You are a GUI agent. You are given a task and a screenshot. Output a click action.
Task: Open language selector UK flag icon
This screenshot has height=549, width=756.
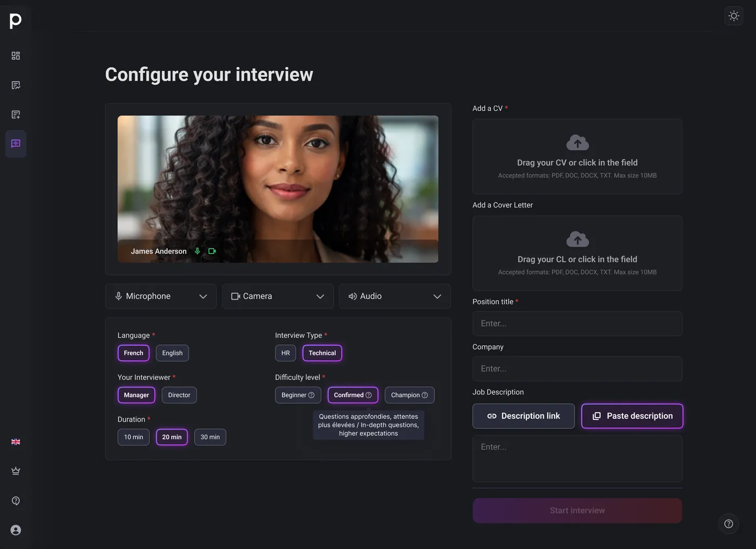pyautogui.click(x=16, y=442)
